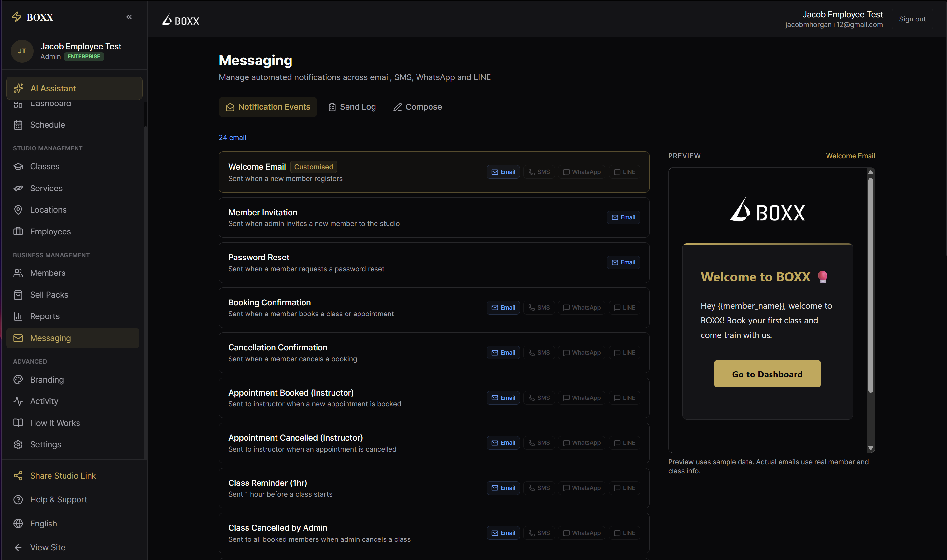Click the Sign out button

[912, 19]
